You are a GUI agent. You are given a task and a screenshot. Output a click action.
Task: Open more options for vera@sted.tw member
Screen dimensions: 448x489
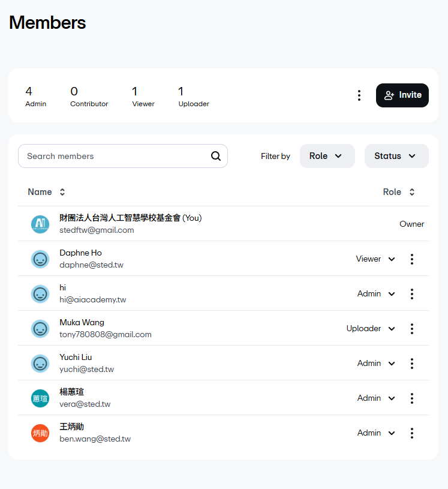[x=412, y=398]
